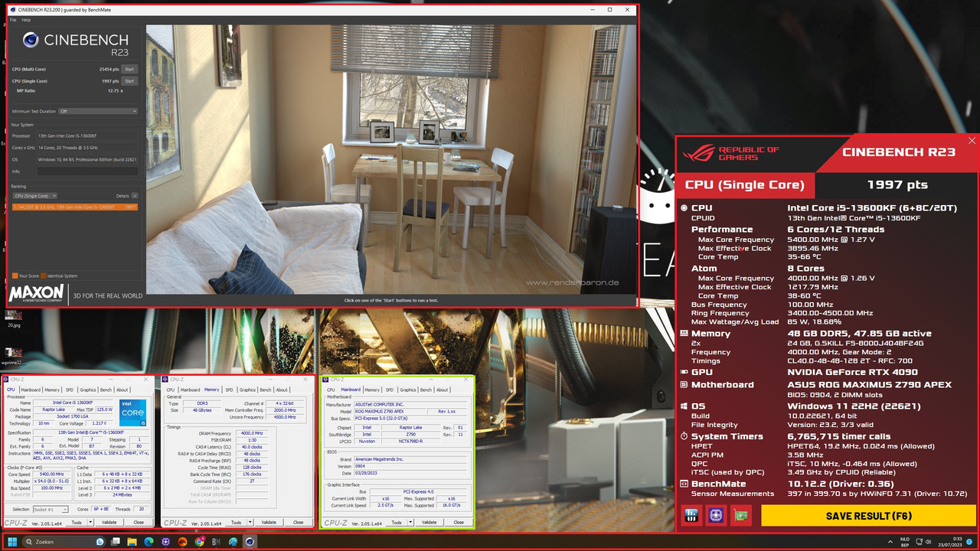
Task: Open the green graphics card BenchMate icon
Action: point(741,516)
